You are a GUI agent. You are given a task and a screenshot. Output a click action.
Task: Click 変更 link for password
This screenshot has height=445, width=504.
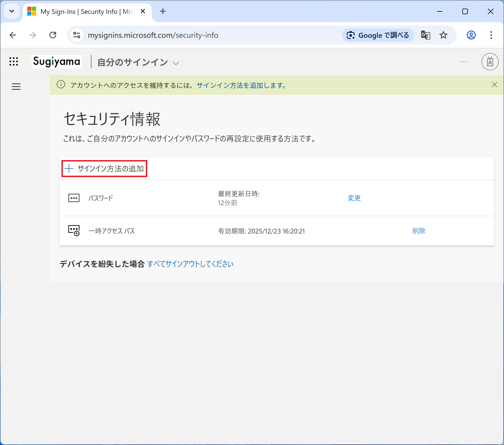point(354,198)
